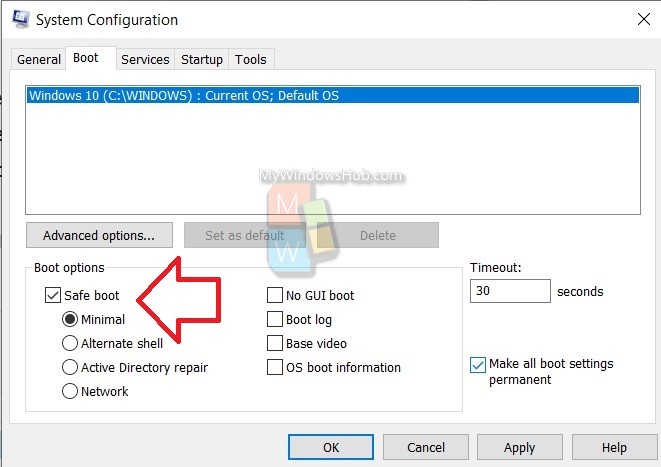This screenshot has width=661, height=467.
Task: Go to the Startup tab
Action: [202, 59]
